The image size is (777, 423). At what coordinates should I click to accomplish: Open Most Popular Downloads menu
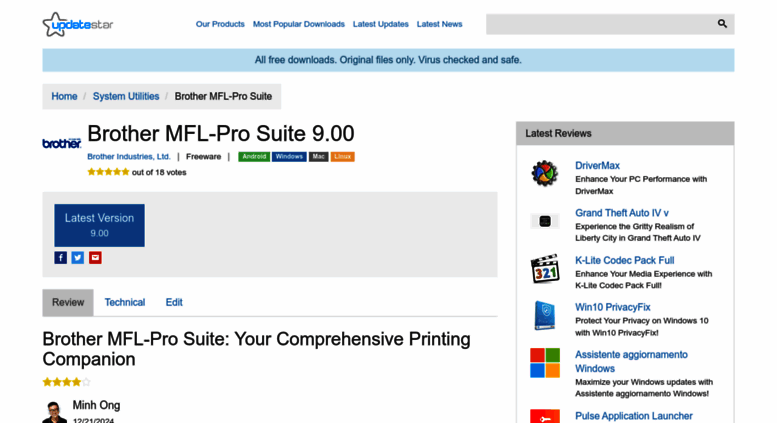pyautogui.click(x=299, y=24)
